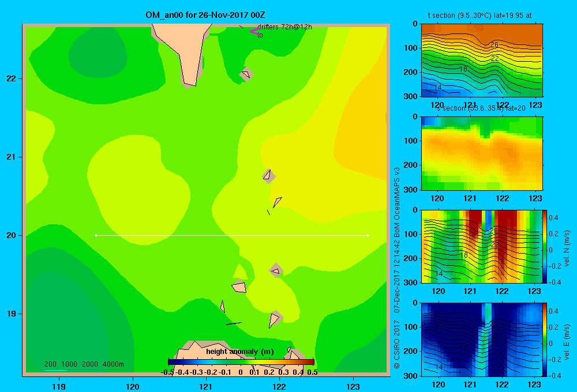Select the drifters 72h@12h label
This screenshot has height=392, width=577.
tap(284, 27)
